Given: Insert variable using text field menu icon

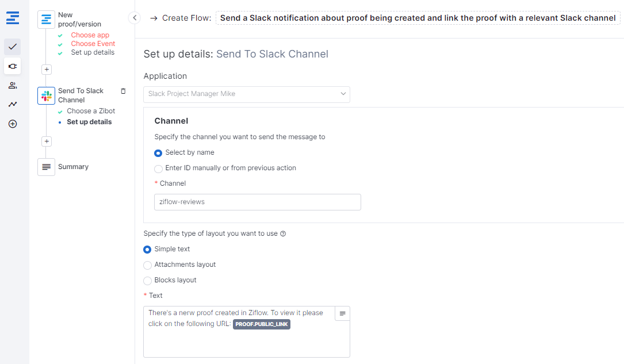Looking at the screenshot, I should pyautogui.click(x=342, y=313).
